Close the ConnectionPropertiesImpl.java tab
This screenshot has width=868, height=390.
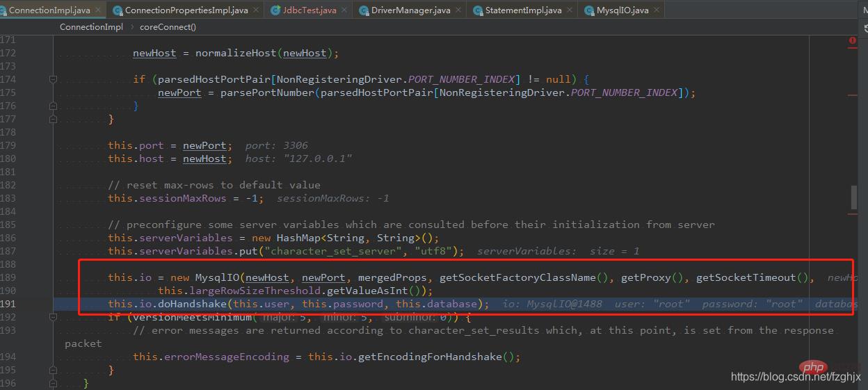[x=256, y=10]
